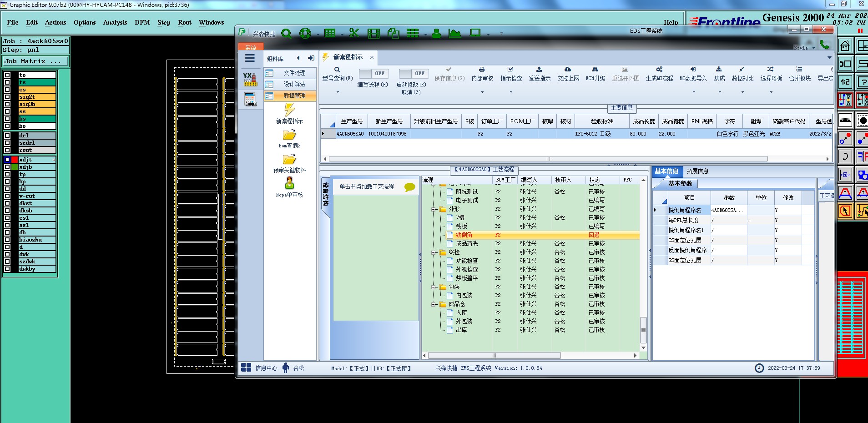This screenshot has height=423, width=868.
Task: Switch to the 拓展信息 tab
Action: pyautogui.click(x=697, y=171)
